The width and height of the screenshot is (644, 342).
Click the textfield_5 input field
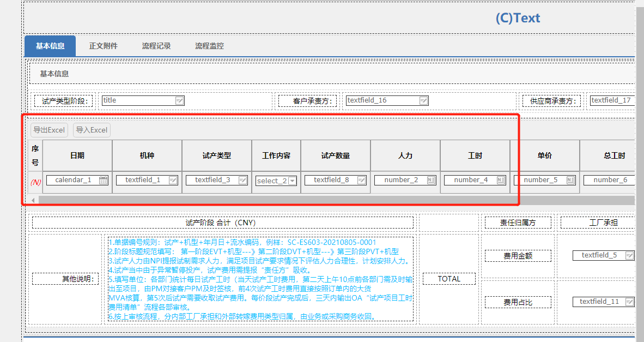click(x=603, y=256)
